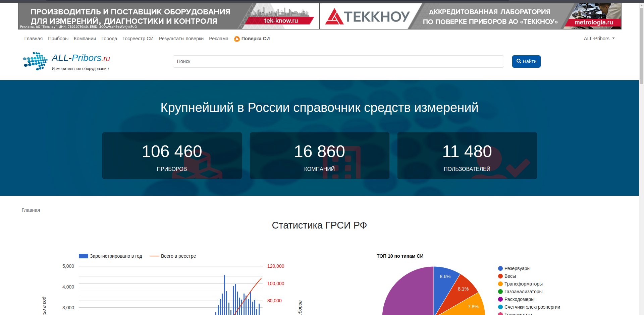
Task: Click the purple Расходомеры legend dot
Action: click(500, 299)
